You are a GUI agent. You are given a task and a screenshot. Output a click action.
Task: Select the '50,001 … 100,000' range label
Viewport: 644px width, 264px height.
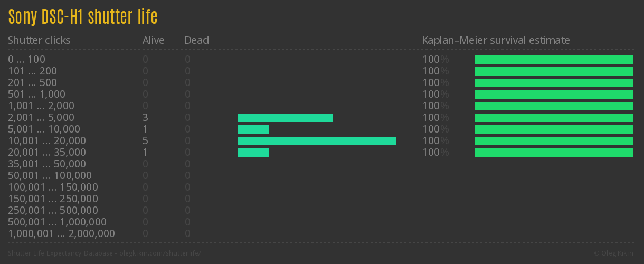point(50,176)
